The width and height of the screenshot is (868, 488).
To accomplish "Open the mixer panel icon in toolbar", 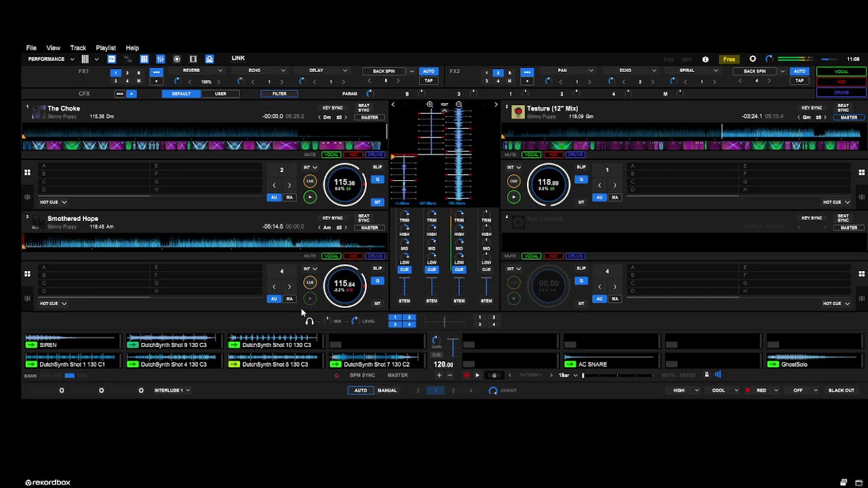I will tap(161, 59).
